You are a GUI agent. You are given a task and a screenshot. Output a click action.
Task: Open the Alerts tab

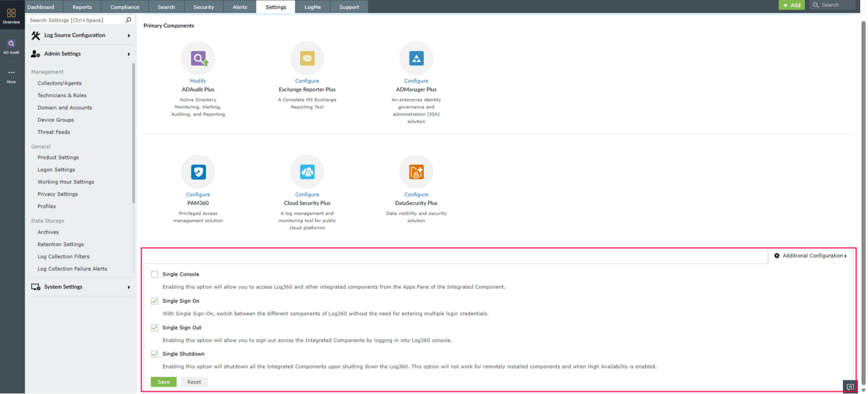tap(240, 7)
